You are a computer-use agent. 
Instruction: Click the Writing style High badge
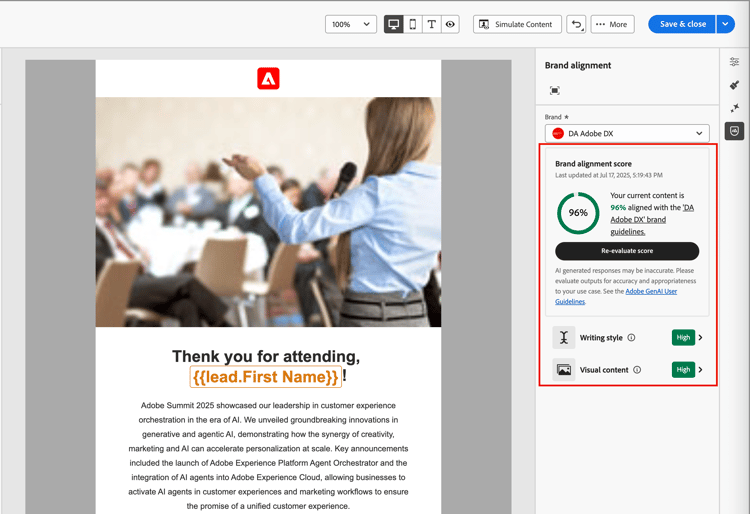coord(683,338)
